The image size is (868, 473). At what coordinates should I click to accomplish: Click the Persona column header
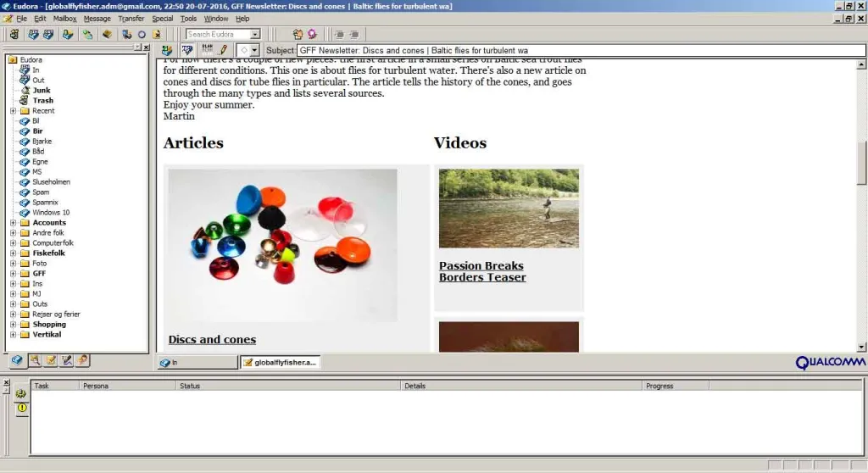point(127,386)
